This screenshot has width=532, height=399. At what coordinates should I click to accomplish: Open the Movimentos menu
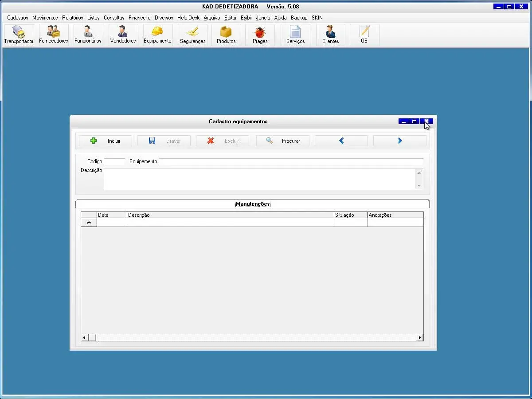click(45, 18)
